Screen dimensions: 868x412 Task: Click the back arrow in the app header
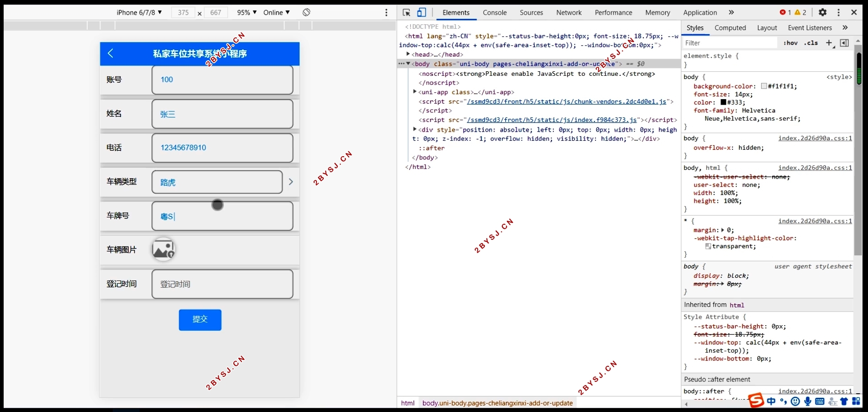pos(110,53)
